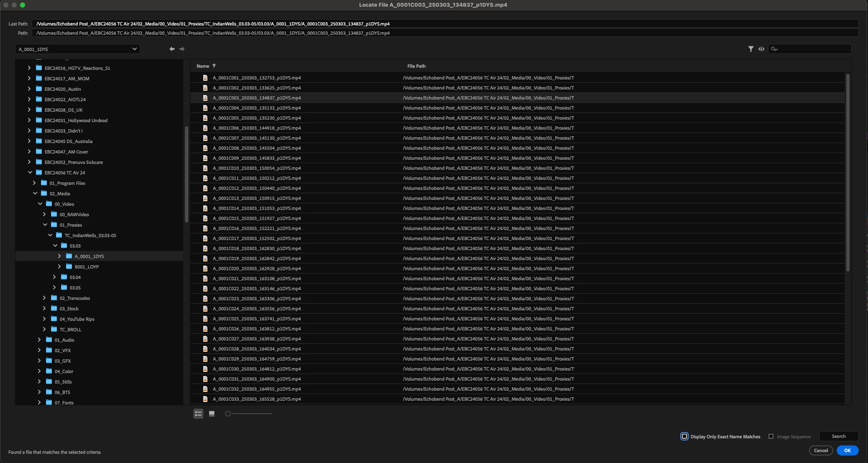
Task: Expand the 03.04 folder
Action: (54, 277)
